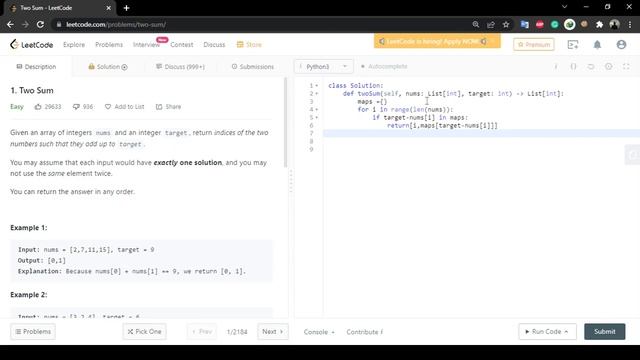Screen dimensions: 640x360
Task: Open the Explore menu item
Action: [74, 44]
